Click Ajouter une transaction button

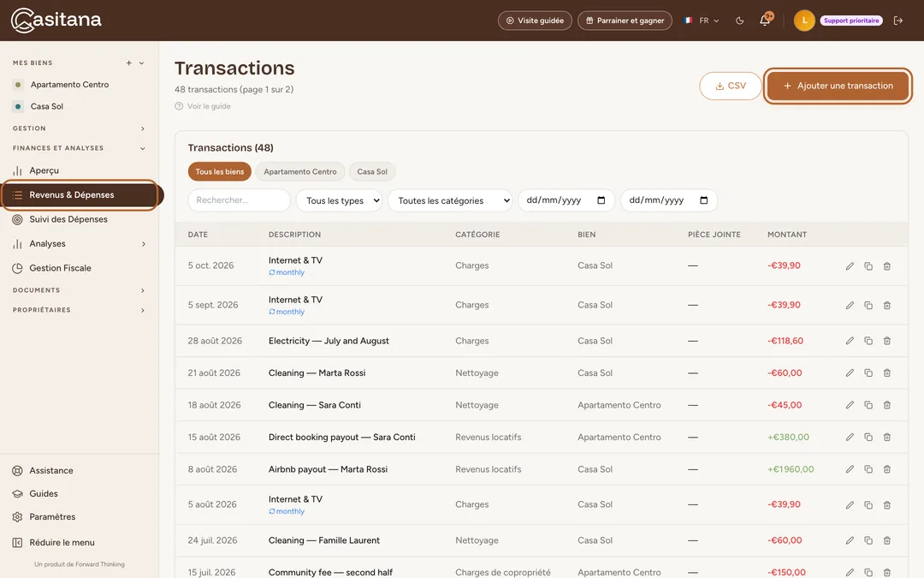tap(838, 86)
